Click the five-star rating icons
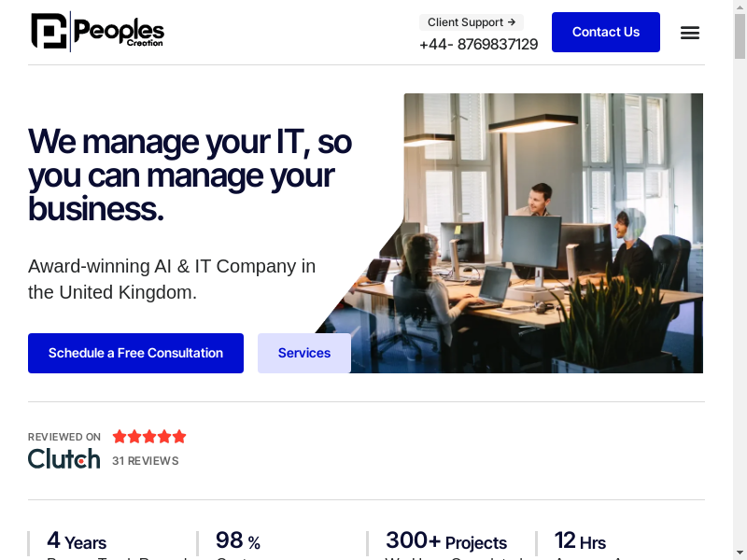The width and height of the screenshot is (747, 560). pos(149,436)
